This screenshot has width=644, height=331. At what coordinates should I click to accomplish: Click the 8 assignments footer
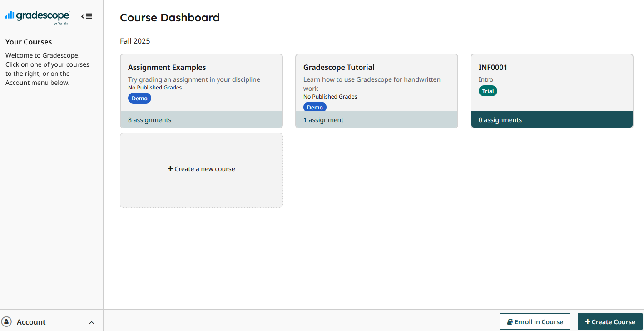click(x=201, y=120)
